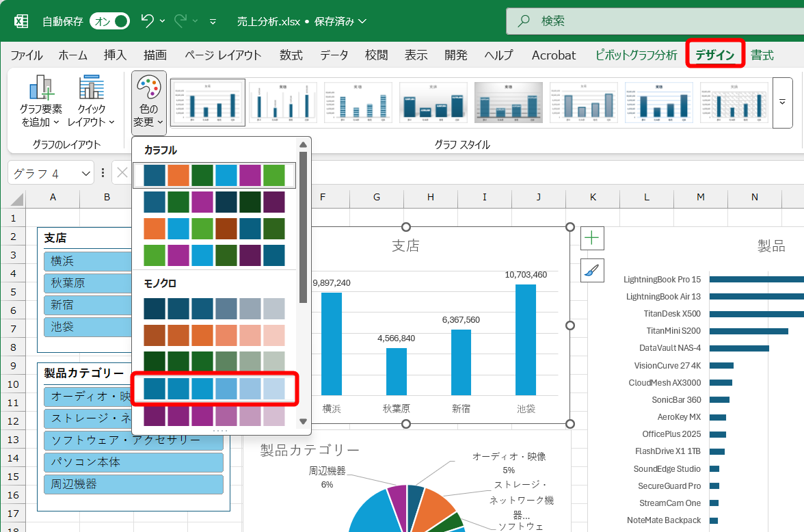
Task: Click the plus icon beside the 支店 chart
Action: click(x=592, y=238)
